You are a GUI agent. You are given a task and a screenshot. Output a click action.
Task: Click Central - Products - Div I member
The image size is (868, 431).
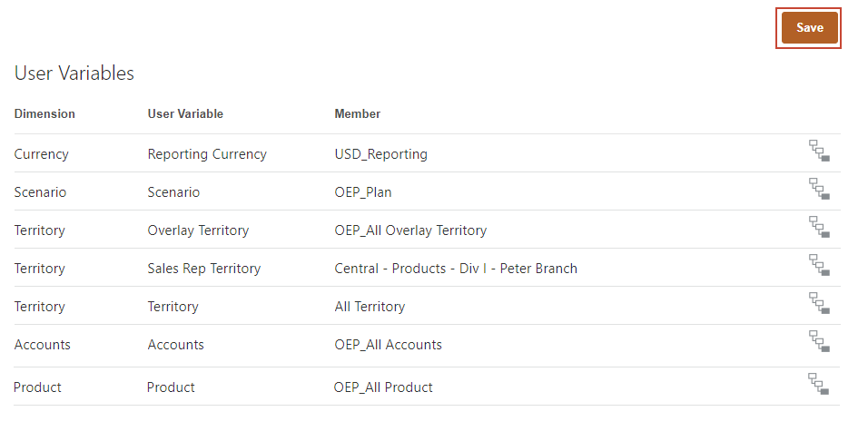pyautogui.click(x=456, y=269)
